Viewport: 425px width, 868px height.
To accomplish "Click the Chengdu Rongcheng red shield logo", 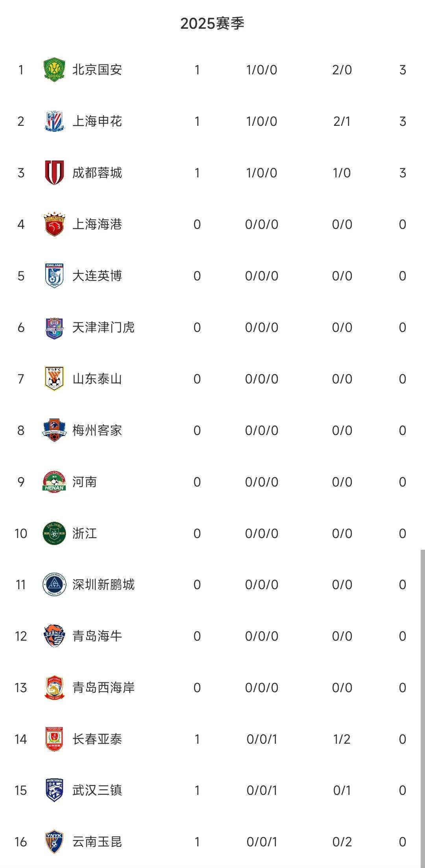I will [x=54, y=173].
